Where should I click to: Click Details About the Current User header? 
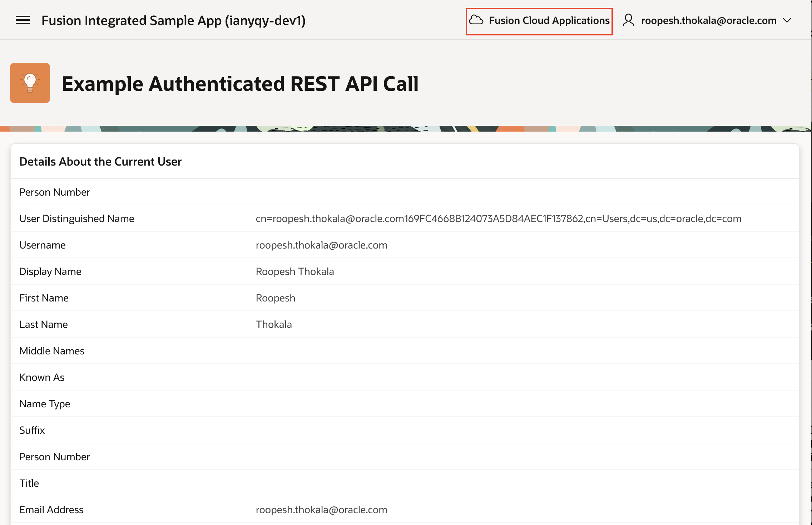(x=100, y=162)
